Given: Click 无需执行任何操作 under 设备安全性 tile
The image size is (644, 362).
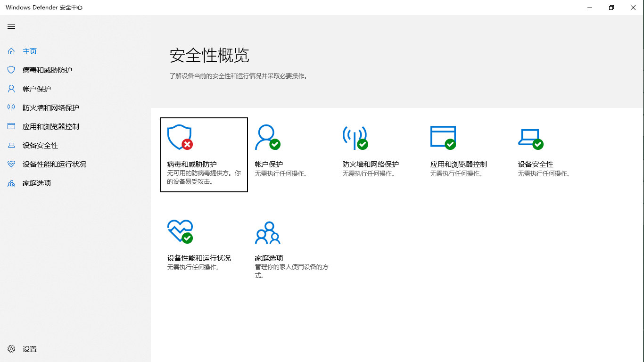Looking at the screenshot, I should [x=545, y=173].
